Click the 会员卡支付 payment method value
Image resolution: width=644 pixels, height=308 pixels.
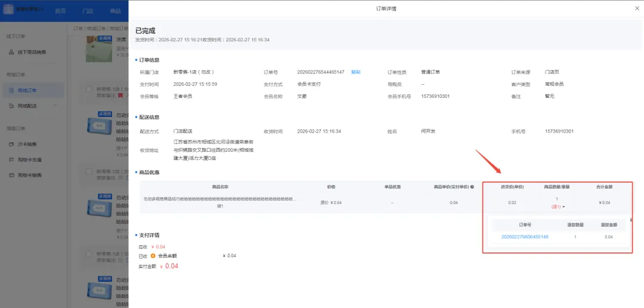(x=309, y=84)
